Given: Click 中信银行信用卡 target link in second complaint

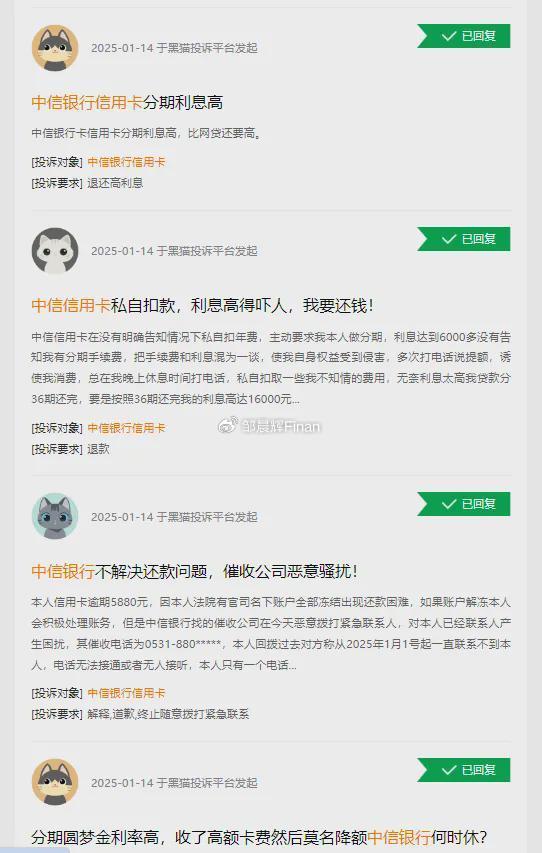Looking at the screenshot, I should (x=126, y=428).
